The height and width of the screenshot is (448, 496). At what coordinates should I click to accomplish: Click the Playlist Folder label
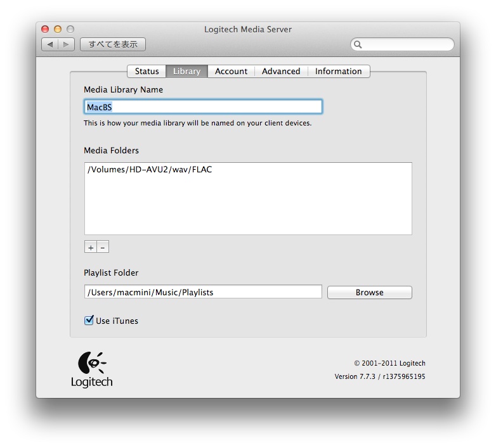click(x=111, y=272)
